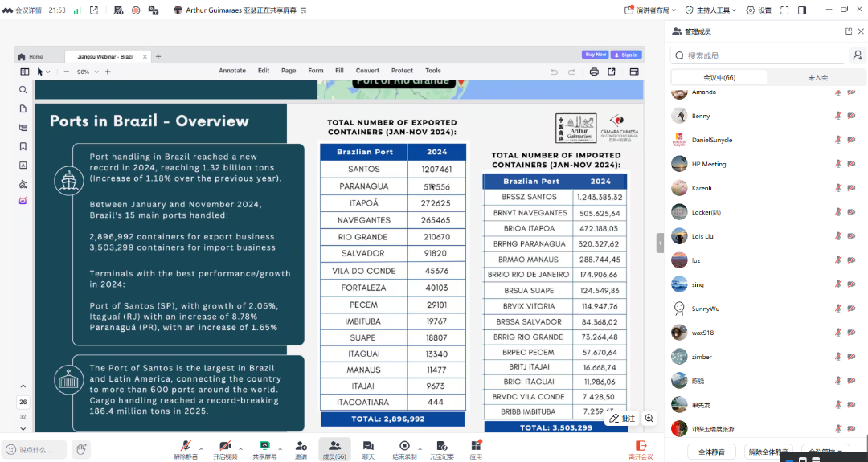The height and width of the screenshot is (462, 868).
Task: Open the Convert menu in PDF editor
Action: 367,71
